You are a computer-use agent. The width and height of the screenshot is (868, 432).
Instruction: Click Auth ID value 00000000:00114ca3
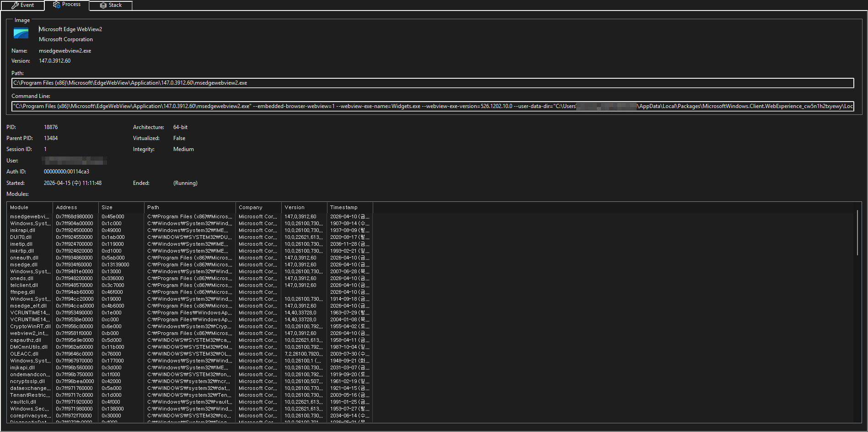pos(66,172)
